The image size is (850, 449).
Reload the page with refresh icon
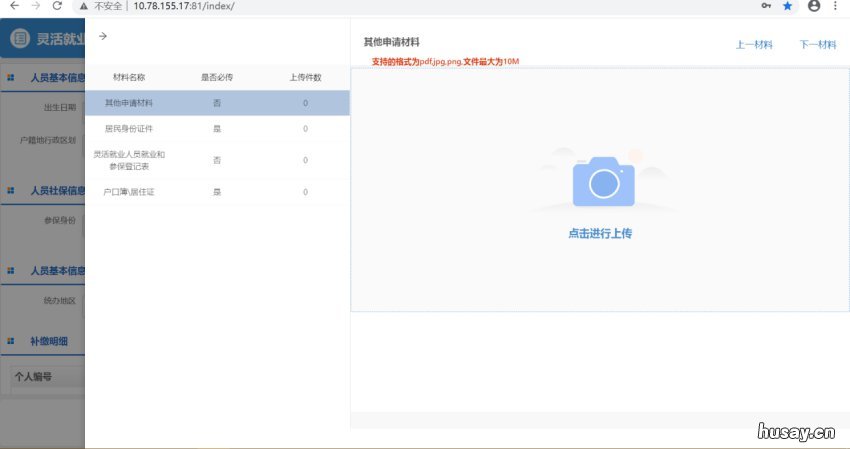pyautogui.click(x=57, y=5)
